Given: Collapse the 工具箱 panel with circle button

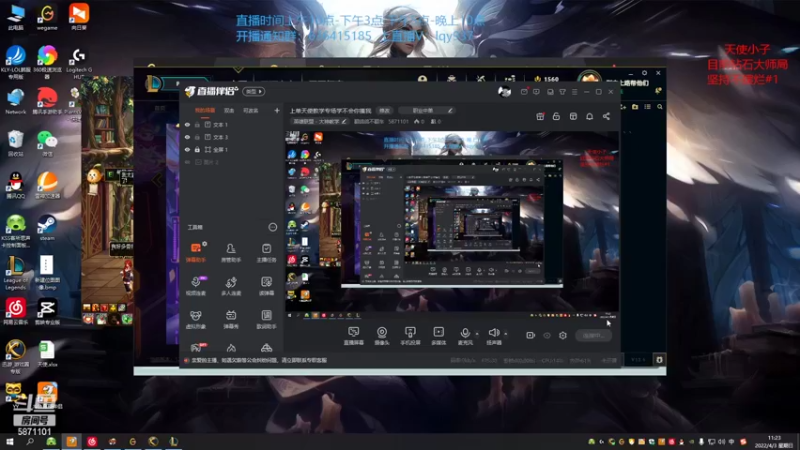Looking at the screenshot, I should (272, 227).
